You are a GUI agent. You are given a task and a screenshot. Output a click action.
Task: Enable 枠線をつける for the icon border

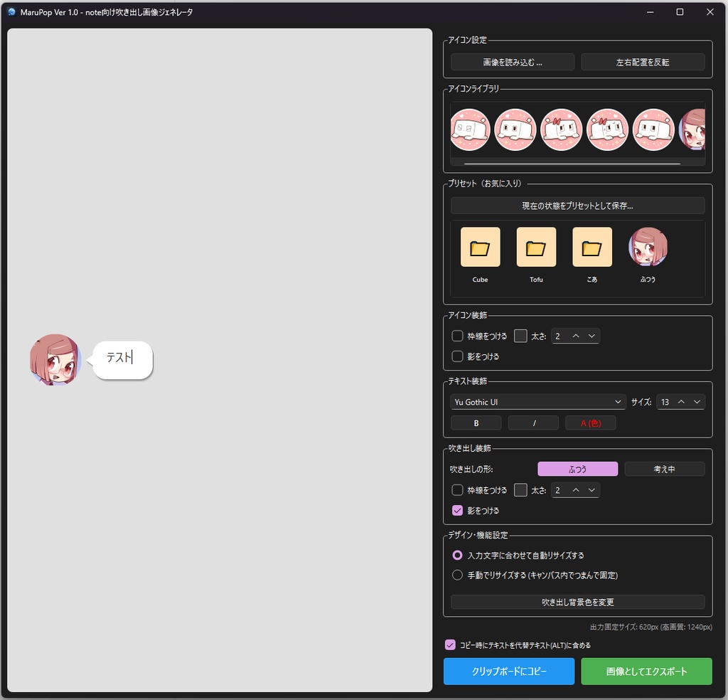(457, 336)
